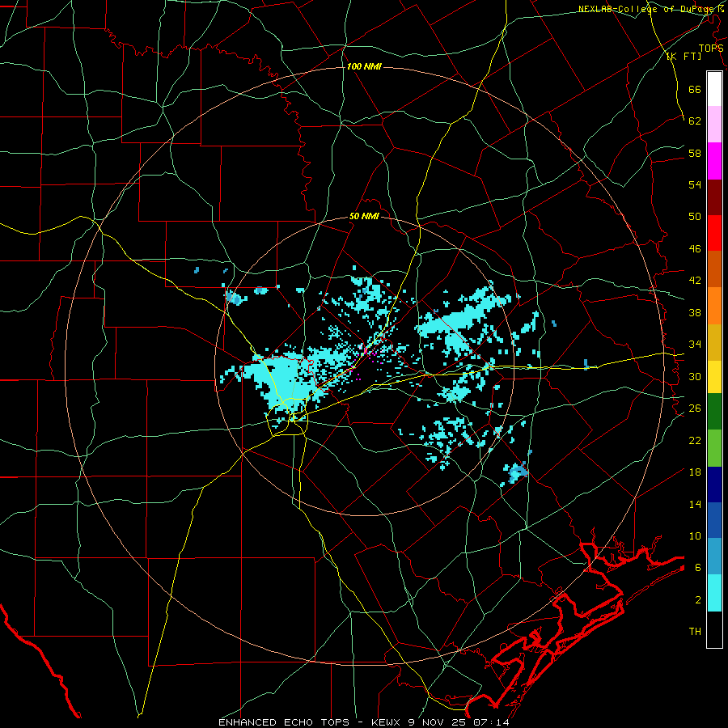728x728 pixels.
Task: Click the dark green 26–30 kft swatch
Action: pyautogui.click(x=714, y=412)
